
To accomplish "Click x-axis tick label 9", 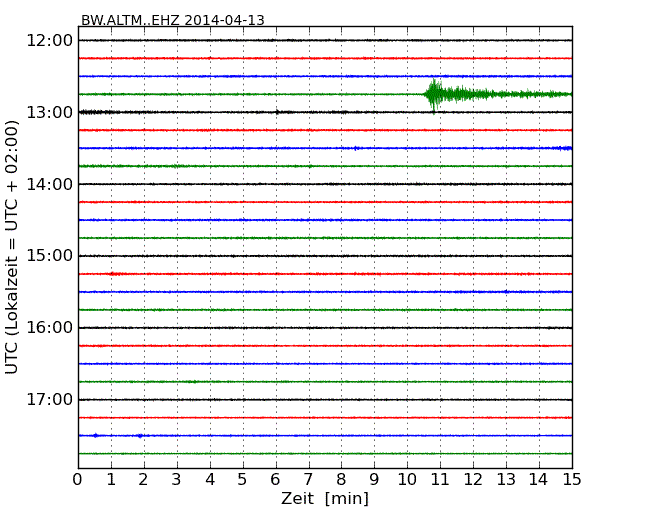I will pyautogui.click(x=374, y=479).
